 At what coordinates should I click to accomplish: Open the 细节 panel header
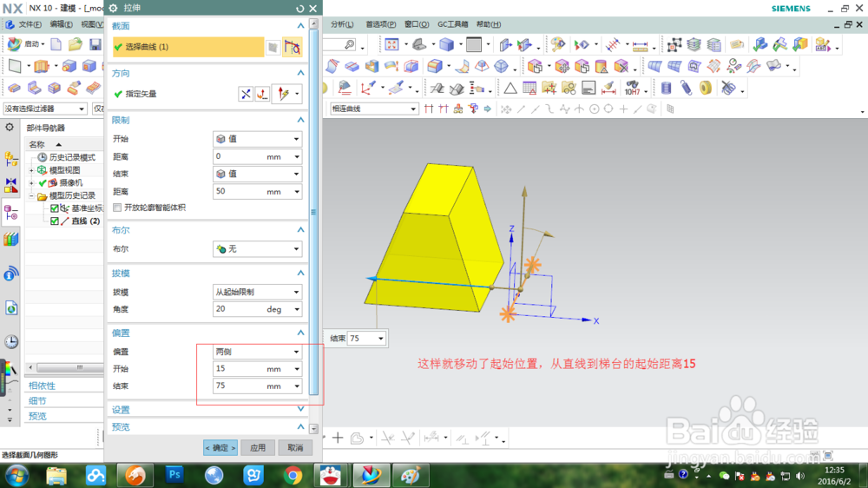tap(37, 401)
